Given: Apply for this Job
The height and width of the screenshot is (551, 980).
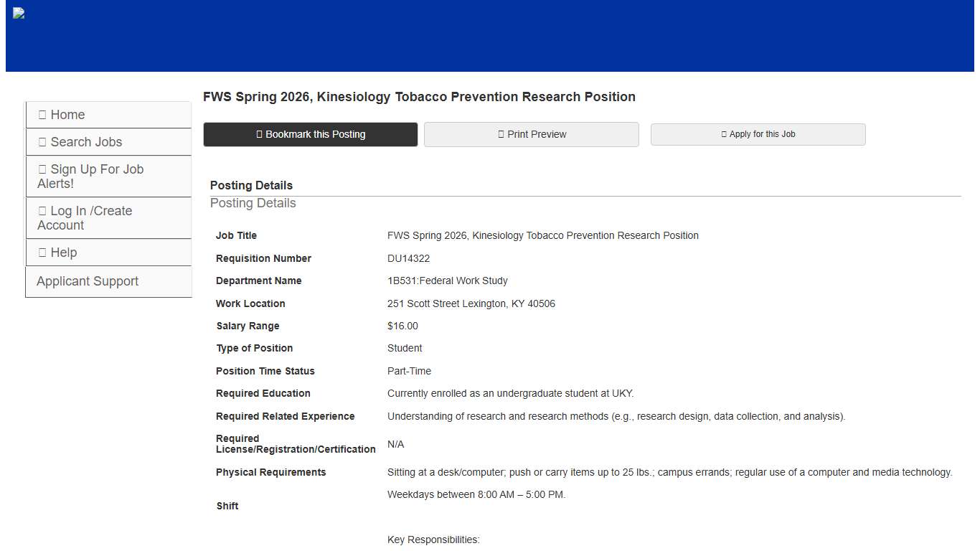Looking at the screenshot, I should pyautogui.click(x=758, y=133).
